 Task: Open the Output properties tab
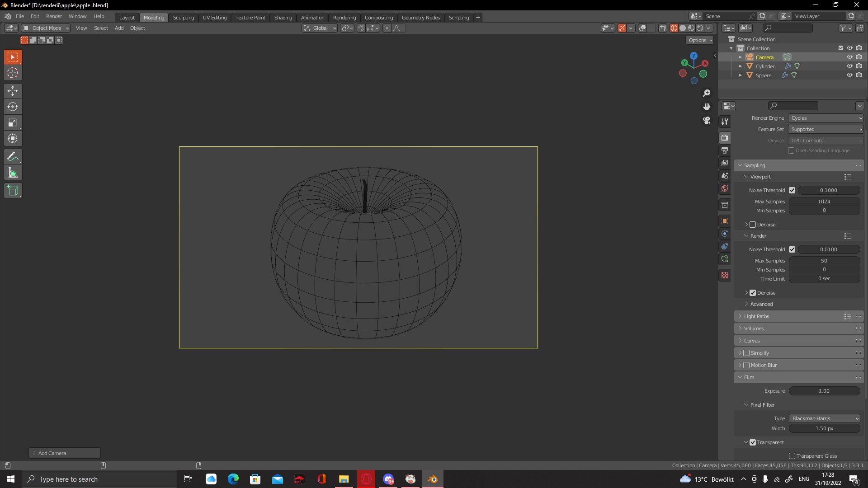click(x=725, y=150)
